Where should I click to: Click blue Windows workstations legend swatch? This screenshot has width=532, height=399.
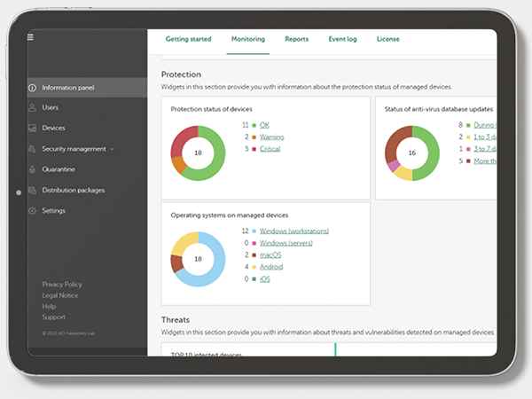[254, 231]
